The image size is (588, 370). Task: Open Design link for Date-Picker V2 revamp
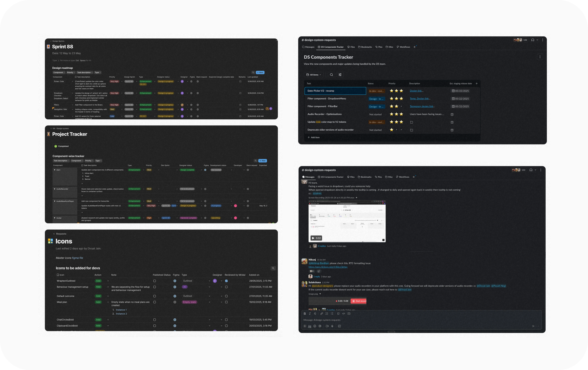pos(416,91)
